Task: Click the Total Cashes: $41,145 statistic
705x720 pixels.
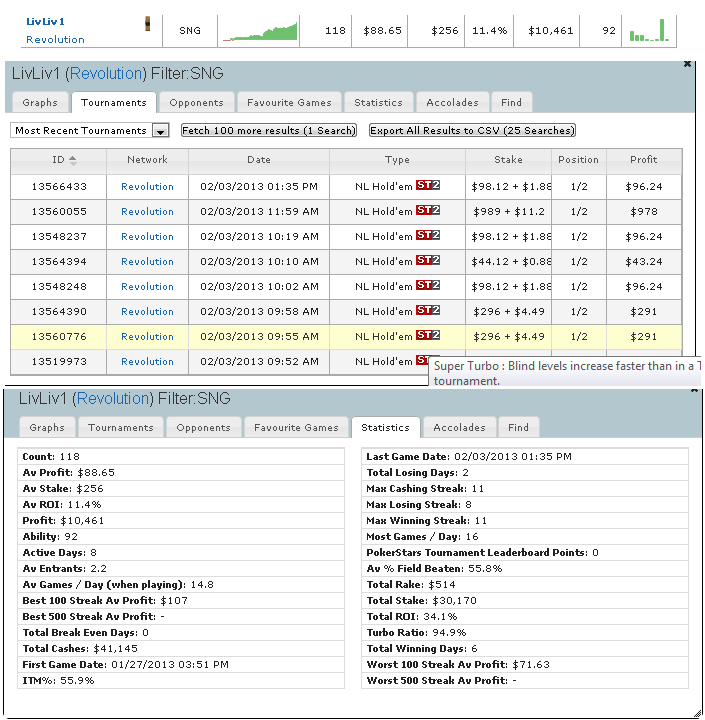Action: tap(181, 649)
